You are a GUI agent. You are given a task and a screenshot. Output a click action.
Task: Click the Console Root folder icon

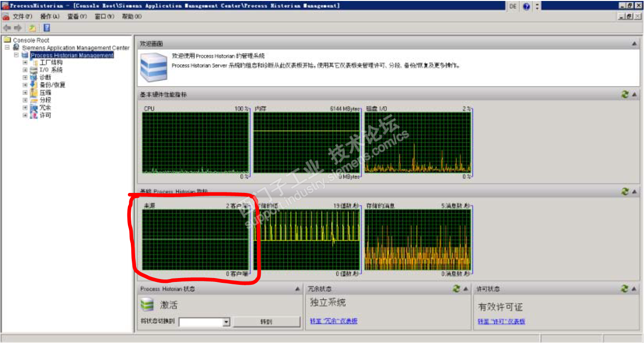[x=7, y=40]
